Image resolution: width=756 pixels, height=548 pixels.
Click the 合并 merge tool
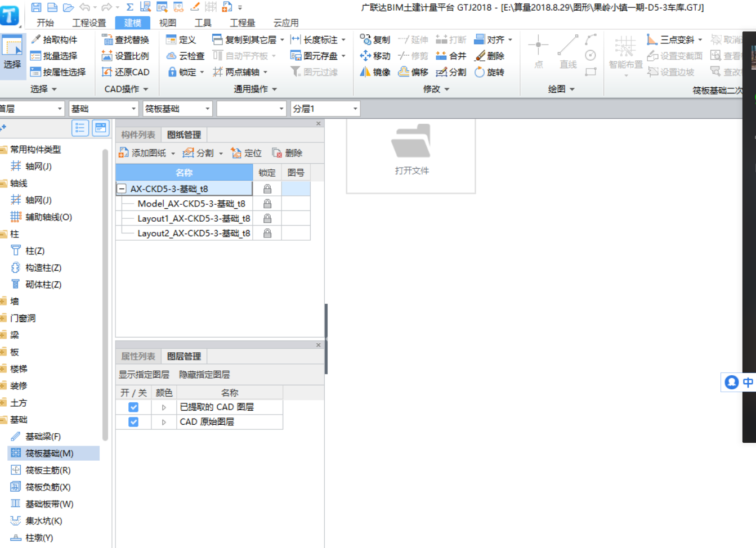[451, 56]
